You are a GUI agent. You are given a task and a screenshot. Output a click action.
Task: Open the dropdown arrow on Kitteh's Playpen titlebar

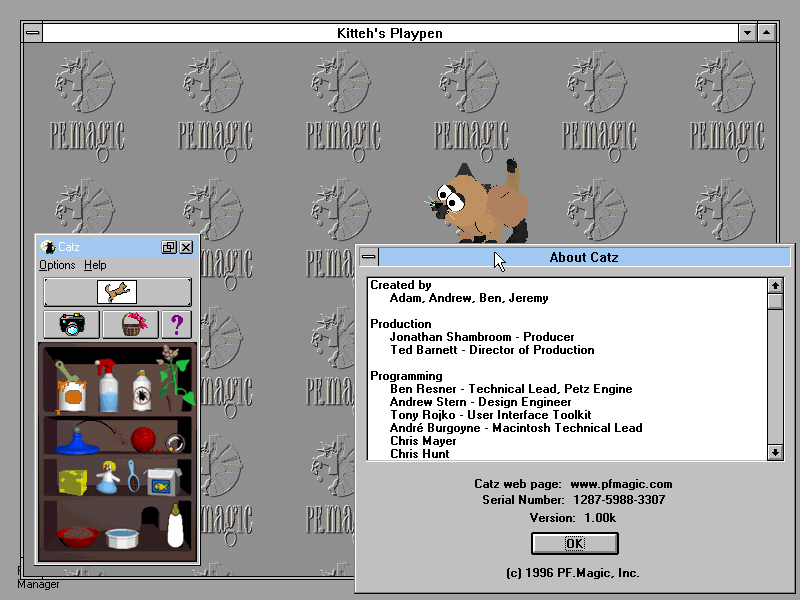point(748,32)
